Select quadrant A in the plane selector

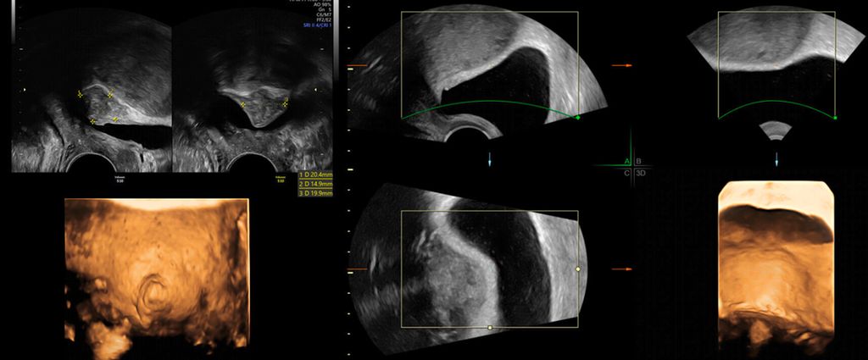coord(626,160)
